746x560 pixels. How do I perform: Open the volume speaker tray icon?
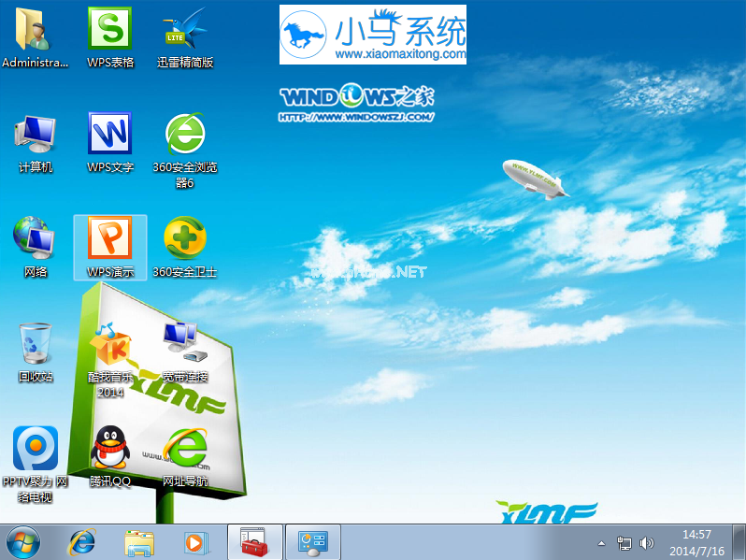(647, 543)
